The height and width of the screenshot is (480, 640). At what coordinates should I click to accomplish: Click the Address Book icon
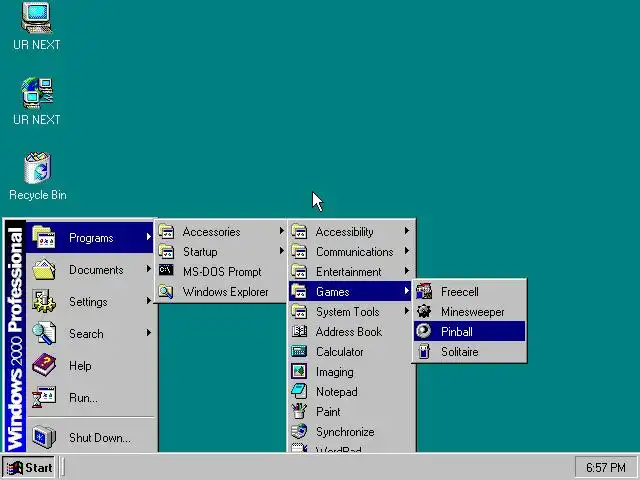point(299,331)
